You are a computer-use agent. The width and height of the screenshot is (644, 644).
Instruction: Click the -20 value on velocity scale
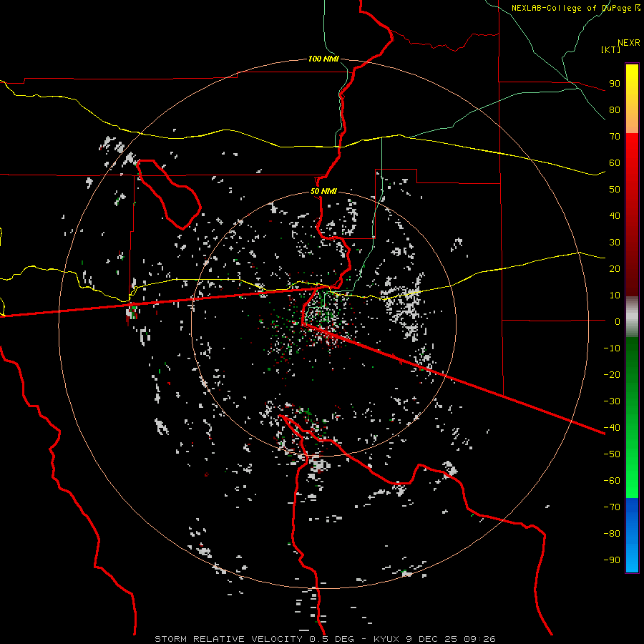pos(612,374)
